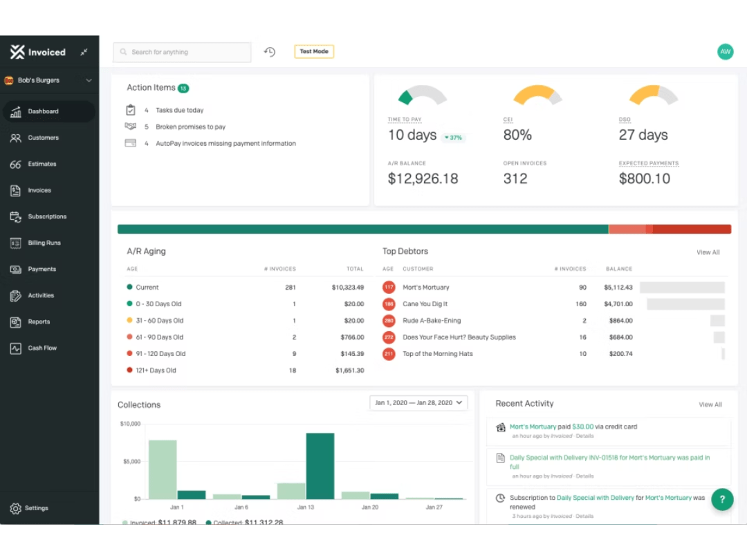Screen dimensions: 747x560
Task: Switch to the Reports section
Action: (39, 321)
